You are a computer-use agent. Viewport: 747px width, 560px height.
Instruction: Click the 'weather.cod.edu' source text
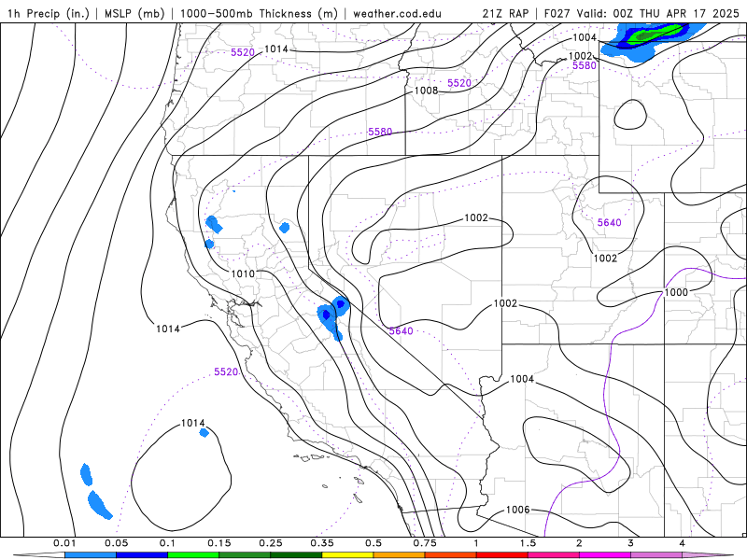[397, 13]
